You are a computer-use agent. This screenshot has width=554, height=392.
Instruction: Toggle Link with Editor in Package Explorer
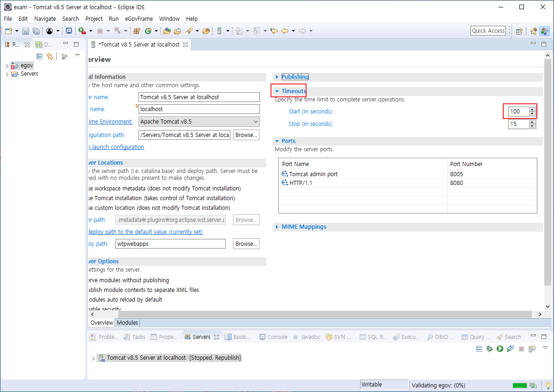coord(50,56)
